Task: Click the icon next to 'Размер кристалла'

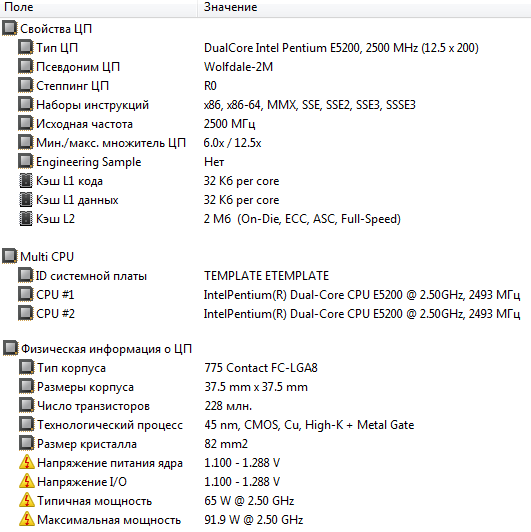Action: tap(26, 443)
